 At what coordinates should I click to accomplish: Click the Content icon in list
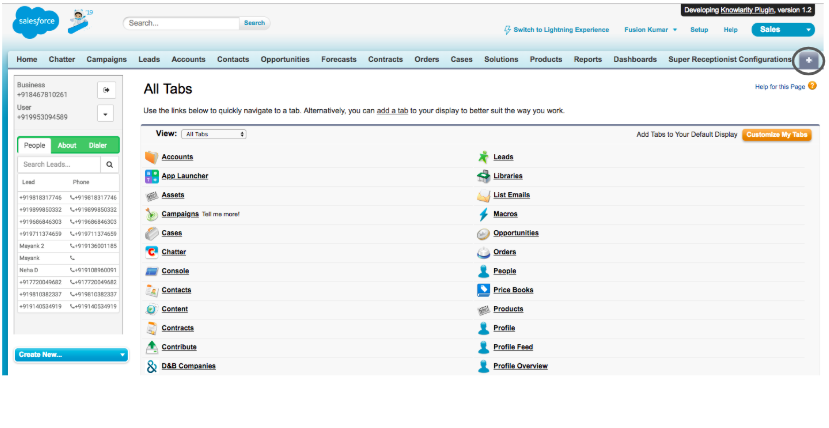pos(152,309)
